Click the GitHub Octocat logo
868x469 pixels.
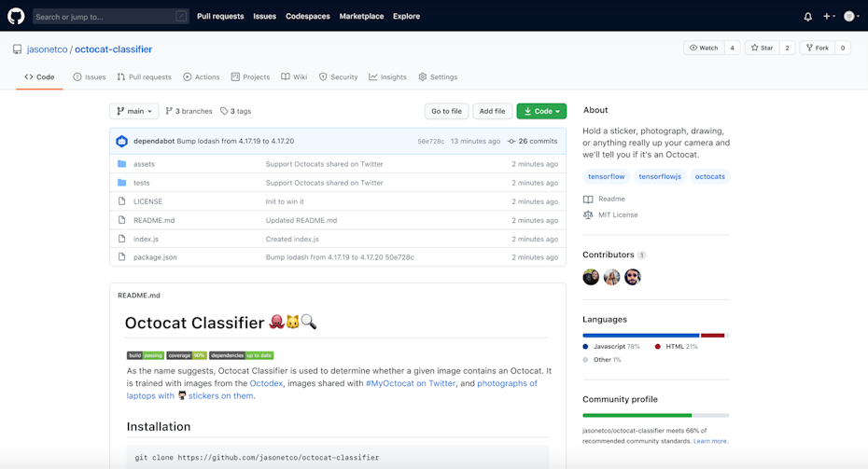pos(16,16)
